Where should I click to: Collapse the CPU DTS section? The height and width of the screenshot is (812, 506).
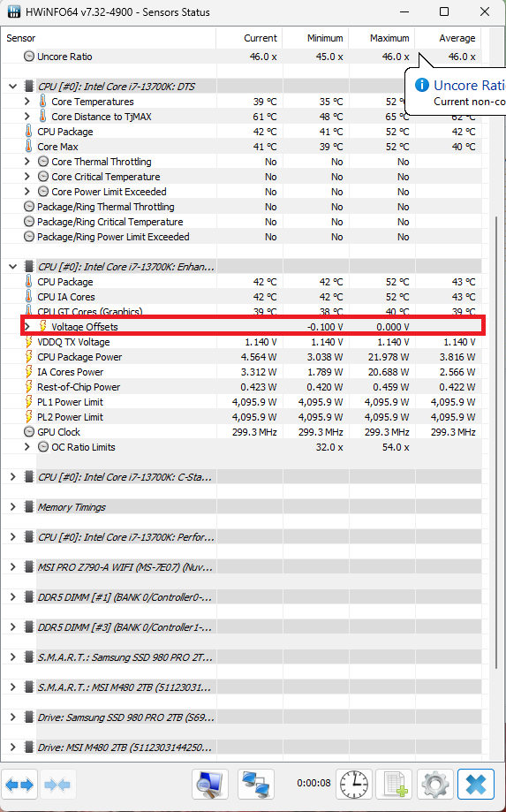pos(13,87)
